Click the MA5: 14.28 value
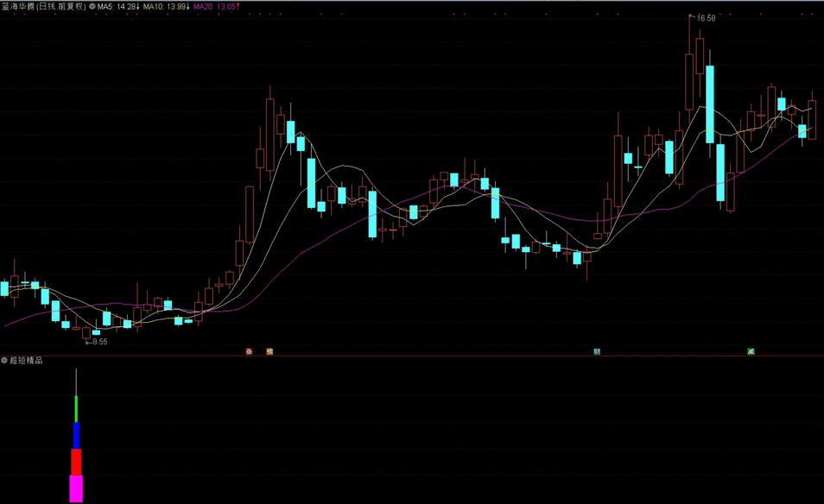824x504 pixels. pyautogui.click(x=116, y=7)
